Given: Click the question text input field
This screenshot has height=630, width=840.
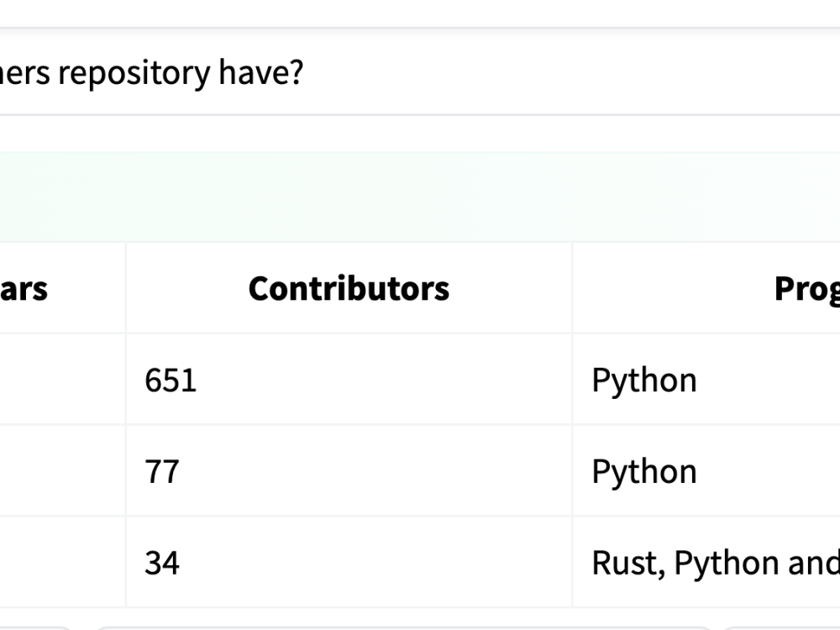Looking at the screenshot, I should coord(420,71).
